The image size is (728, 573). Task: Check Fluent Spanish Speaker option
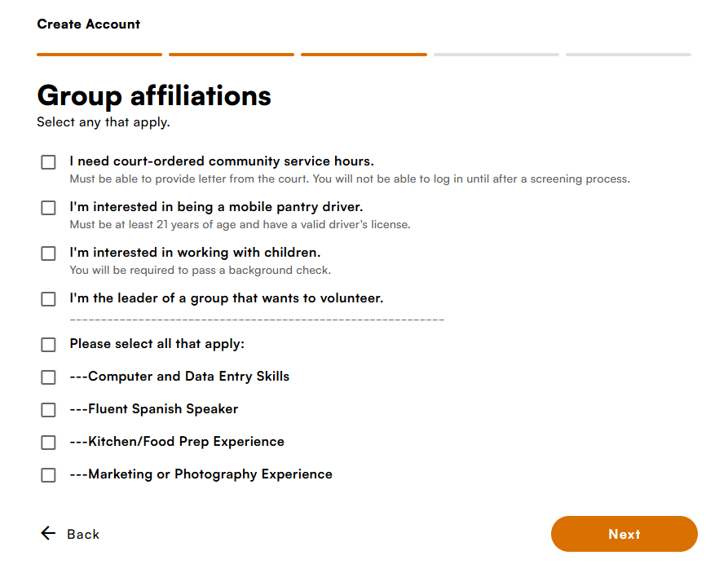48,410
